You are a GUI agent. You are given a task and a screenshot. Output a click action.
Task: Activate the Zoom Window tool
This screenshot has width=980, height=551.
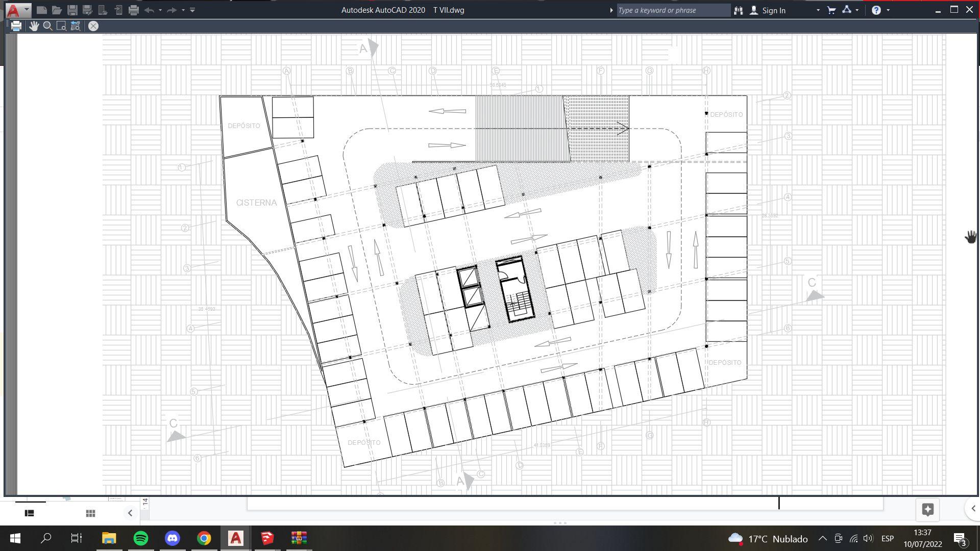(x=61, y=26)
